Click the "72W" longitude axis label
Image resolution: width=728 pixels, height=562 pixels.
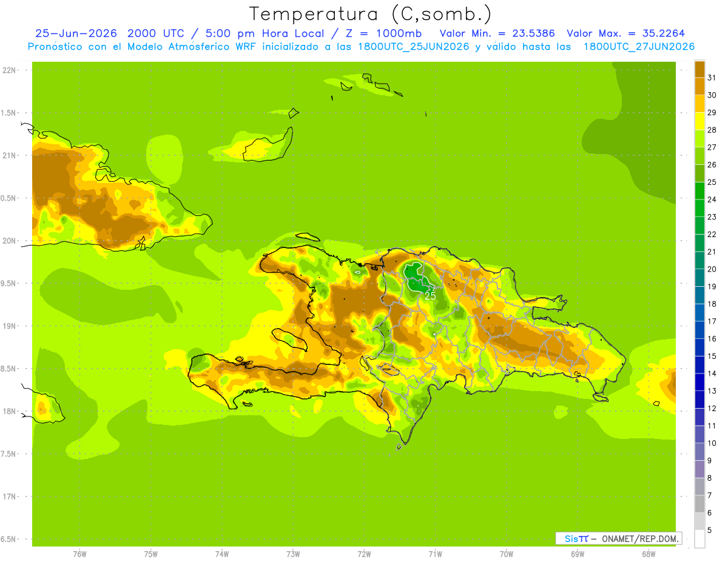point(364,554)
